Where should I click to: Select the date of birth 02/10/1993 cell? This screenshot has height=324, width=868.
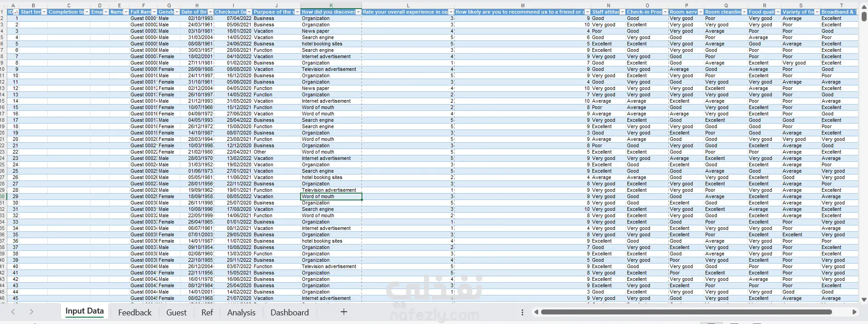click(197, 19)
